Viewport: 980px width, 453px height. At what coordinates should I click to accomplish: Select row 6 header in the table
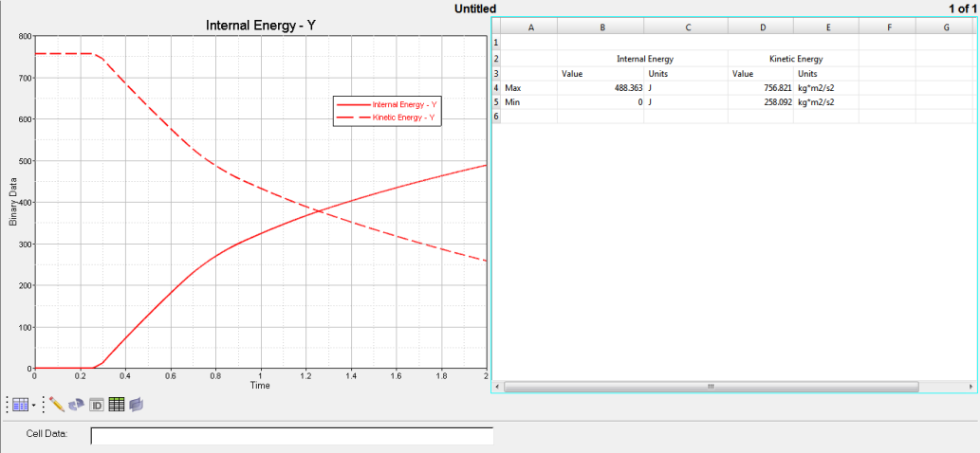pyautogui.click(x=497, y=116)
